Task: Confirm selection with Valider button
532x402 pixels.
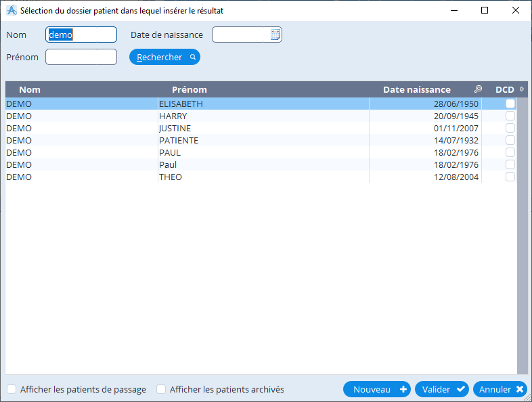Action: [441, 389]
